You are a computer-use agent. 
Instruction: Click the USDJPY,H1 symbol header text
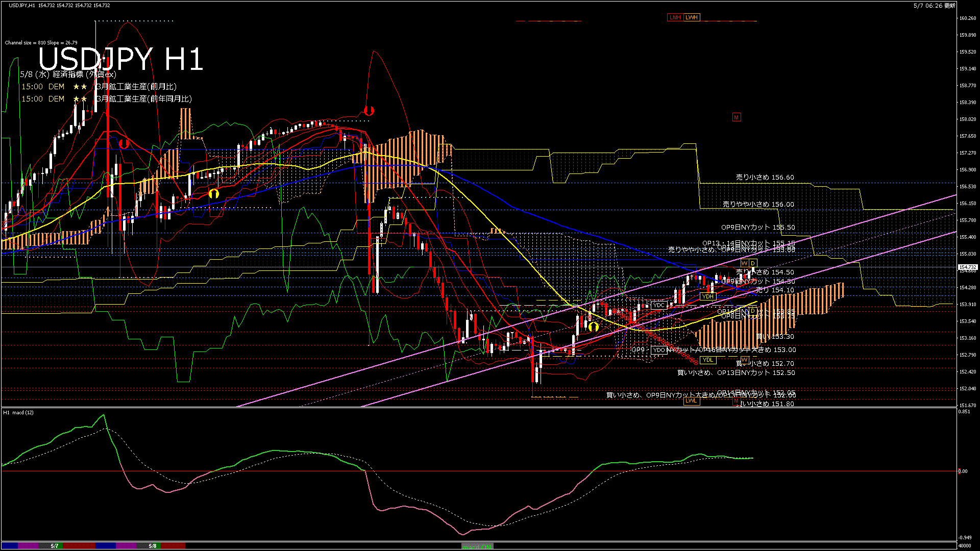pyautogui.click(x=22, y=5)
